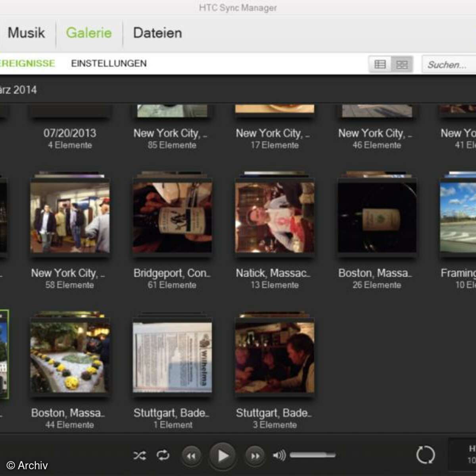Toggle repeat playback icon
476x476 pixels.
coord(163,455)
